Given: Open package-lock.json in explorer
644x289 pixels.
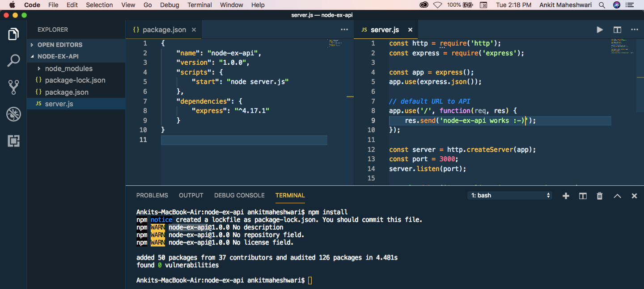Looking at the screenshot, I should (76, 80).
